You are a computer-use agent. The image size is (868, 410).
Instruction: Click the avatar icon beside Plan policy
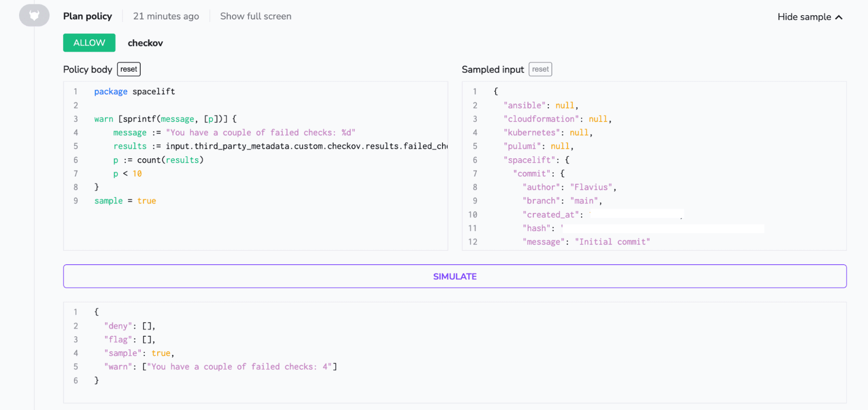click(34, 15)
